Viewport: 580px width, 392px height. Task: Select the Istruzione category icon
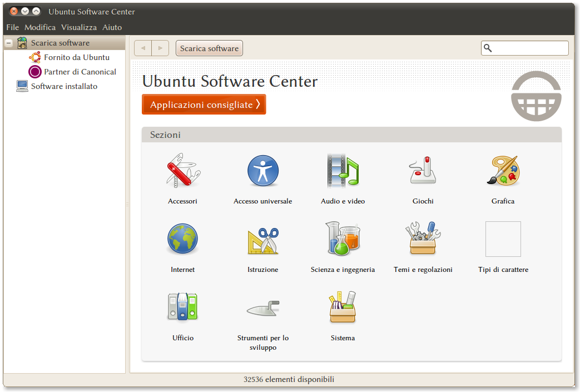[262, 239]
